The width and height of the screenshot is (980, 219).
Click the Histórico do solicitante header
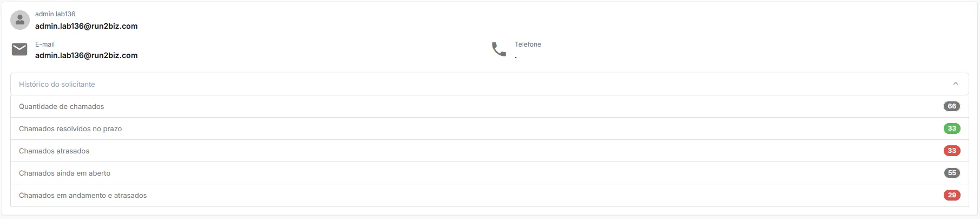pyautogui.click(x=490, y=84)
